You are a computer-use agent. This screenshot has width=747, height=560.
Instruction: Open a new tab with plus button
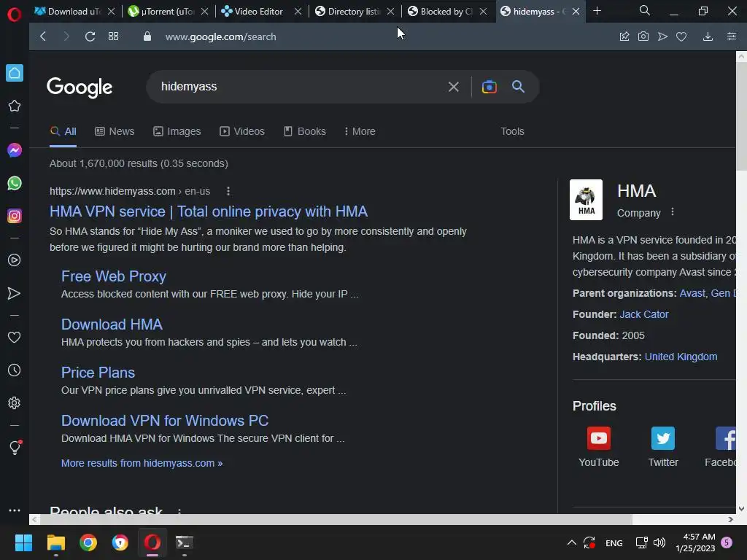(597, 10)
